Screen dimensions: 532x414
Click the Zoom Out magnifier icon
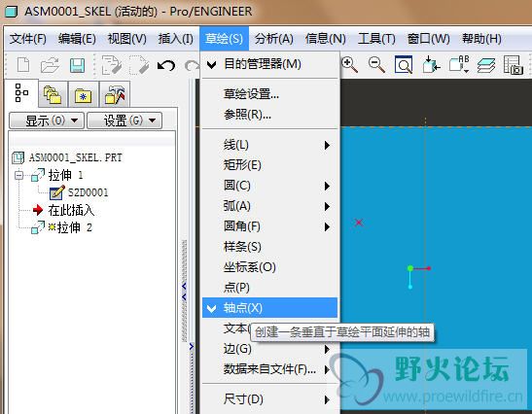click(x=376, y=64)
